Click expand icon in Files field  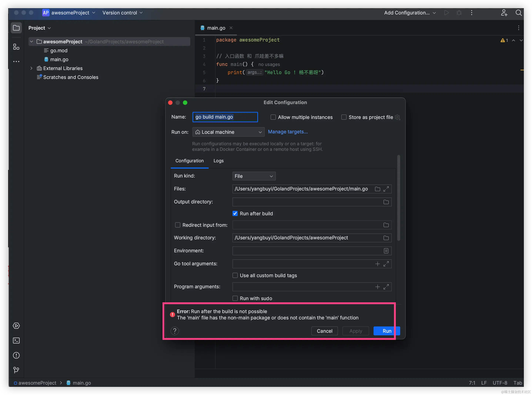pos(386,189)
